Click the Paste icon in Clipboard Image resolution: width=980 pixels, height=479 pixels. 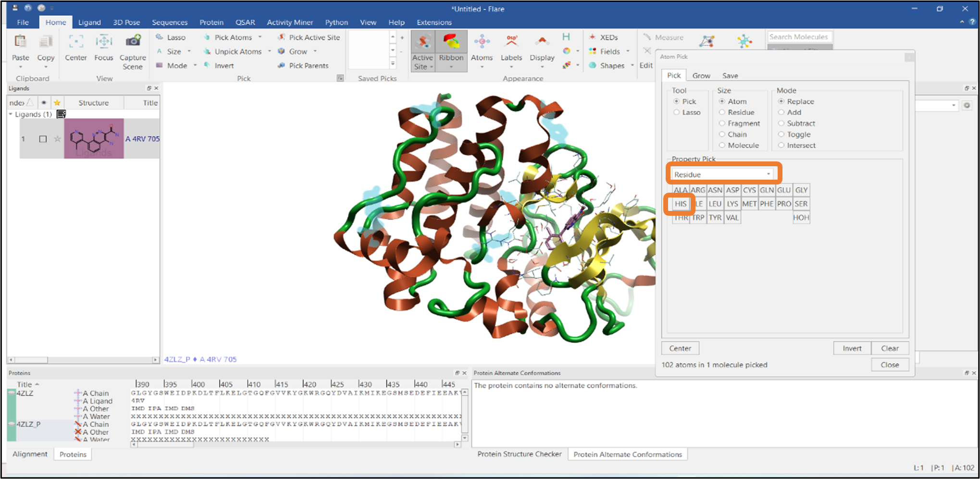tap(20, 42)
